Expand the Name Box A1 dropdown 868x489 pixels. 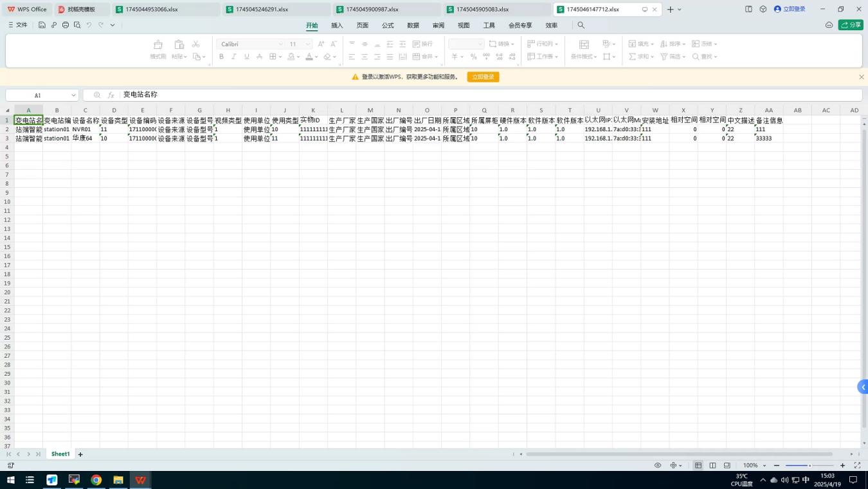[73, 95]
